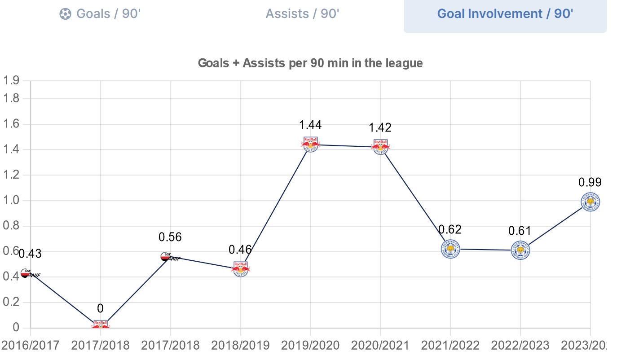Click the Leicester City crest at 0.99
This screenshot has height=364, width=617.
coord(590,202)
